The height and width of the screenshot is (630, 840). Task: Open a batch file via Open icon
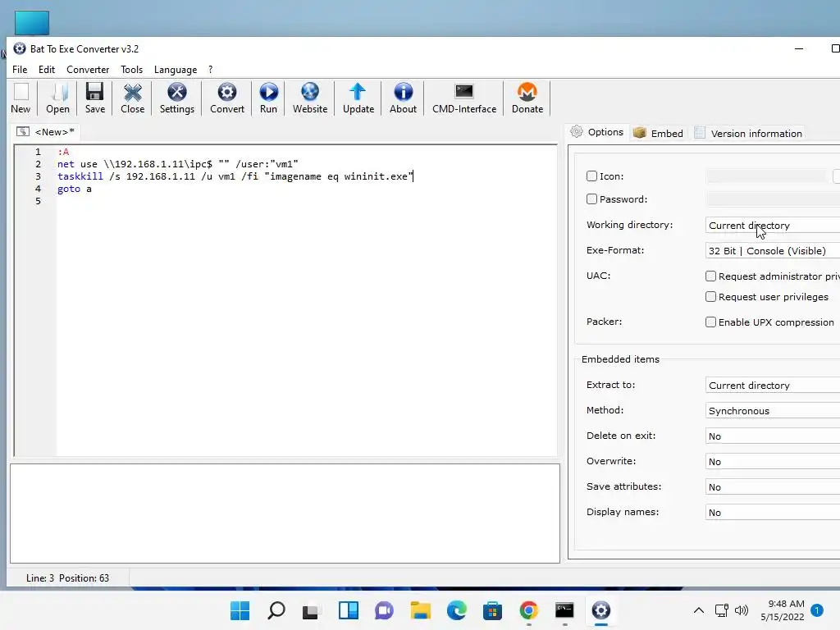(x=58, y=98)
